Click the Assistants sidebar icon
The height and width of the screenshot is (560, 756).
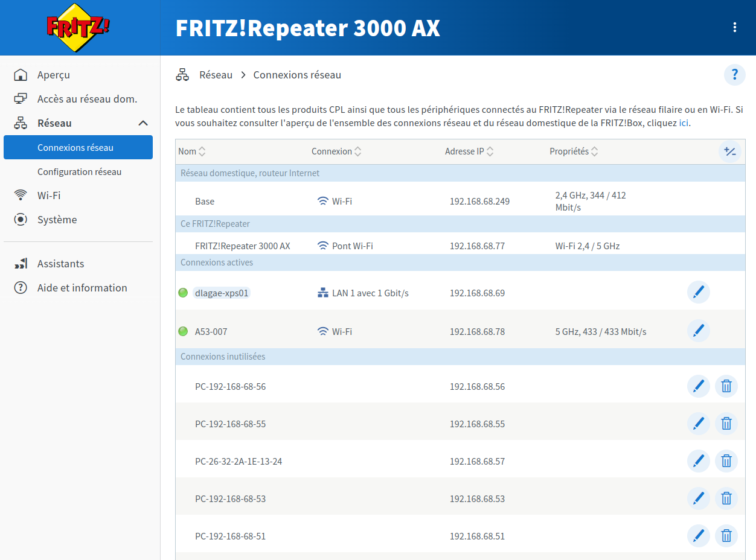(x=21, y=264)
